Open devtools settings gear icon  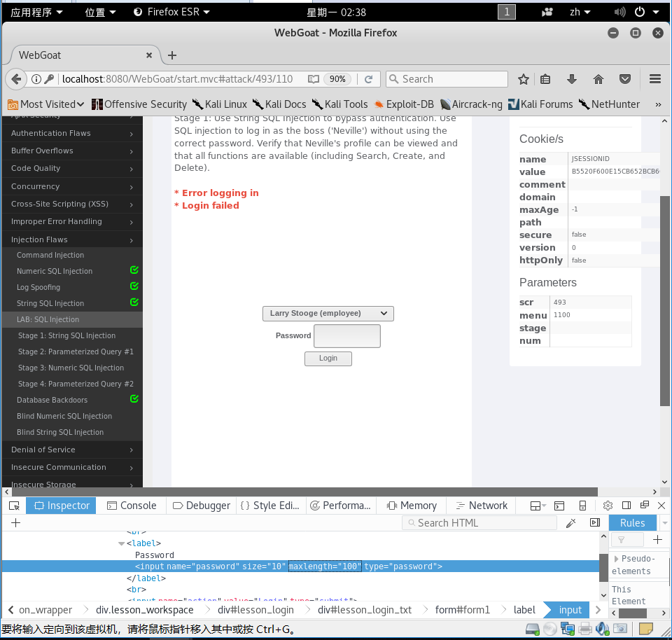tap(608, 506)
